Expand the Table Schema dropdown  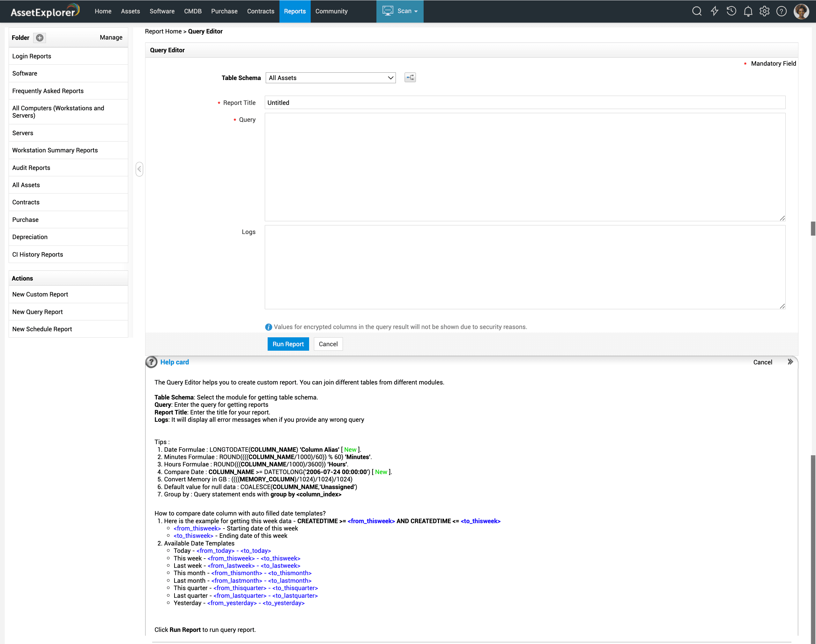(x=330, y=78)
